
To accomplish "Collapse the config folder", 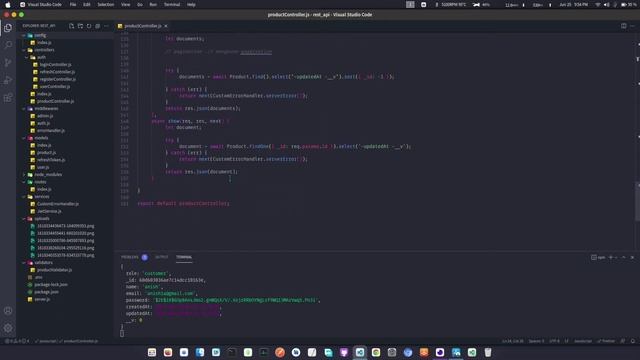I will pyautogui.click(x=40, y=36).
